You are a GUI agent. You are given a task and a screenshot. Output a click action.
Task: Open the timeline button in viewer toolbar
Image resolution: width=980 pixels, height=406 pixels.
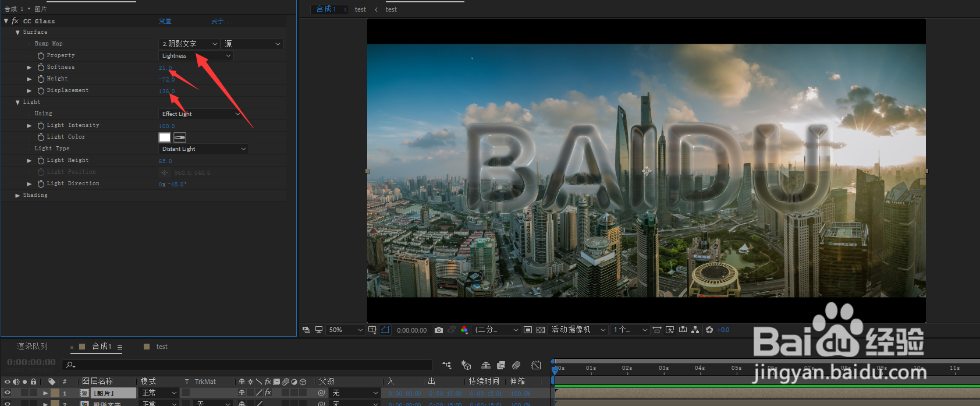coord(683,330)
